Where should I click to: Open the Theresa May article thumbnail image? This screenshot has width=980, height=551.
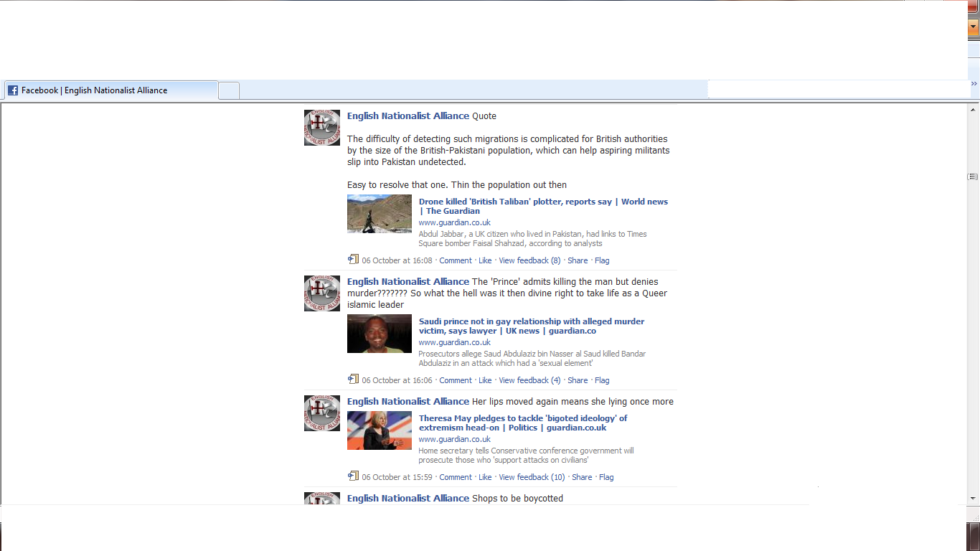(380, 430)
